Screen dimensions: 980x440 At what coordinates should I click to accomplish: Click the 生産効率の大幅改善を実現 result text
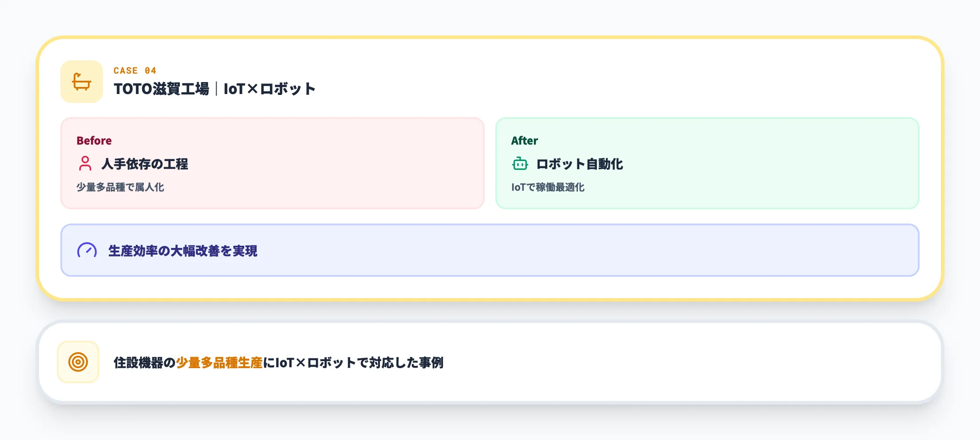pyautogui.click(x=183, y=251)
